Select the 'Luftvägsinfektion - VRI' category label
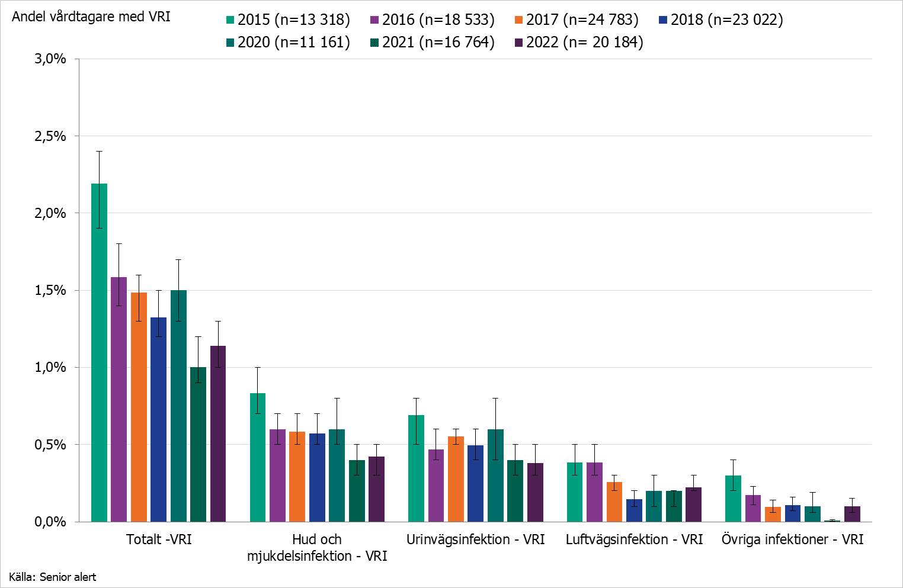The height and width of the screenshot is (588, 903). coord(634,539)
